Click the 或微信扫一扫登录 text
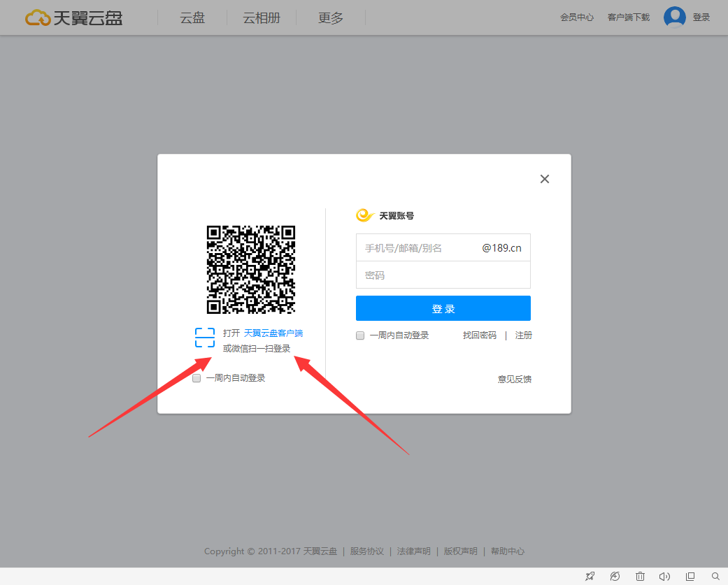 tap(257, 348)
